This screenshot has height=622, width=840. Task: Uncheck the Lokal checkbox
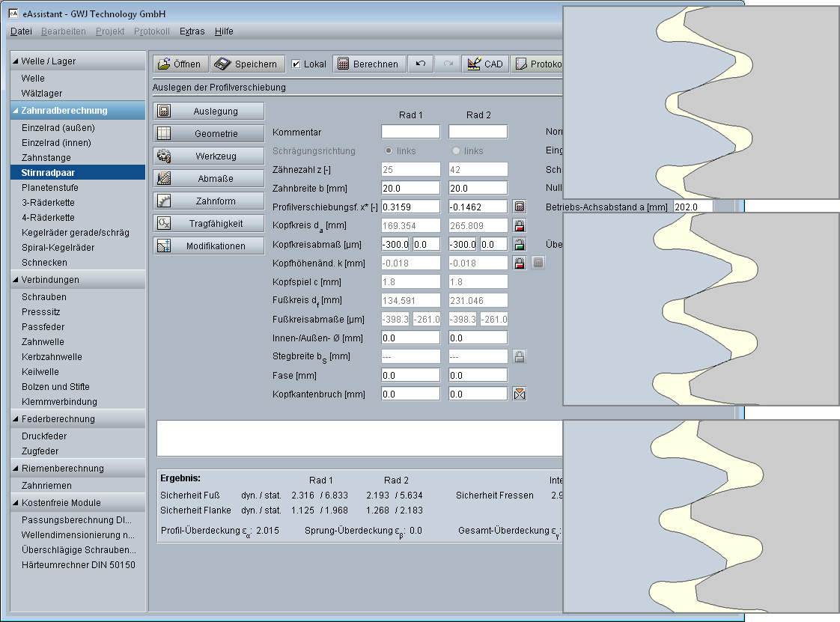point(296,64)
